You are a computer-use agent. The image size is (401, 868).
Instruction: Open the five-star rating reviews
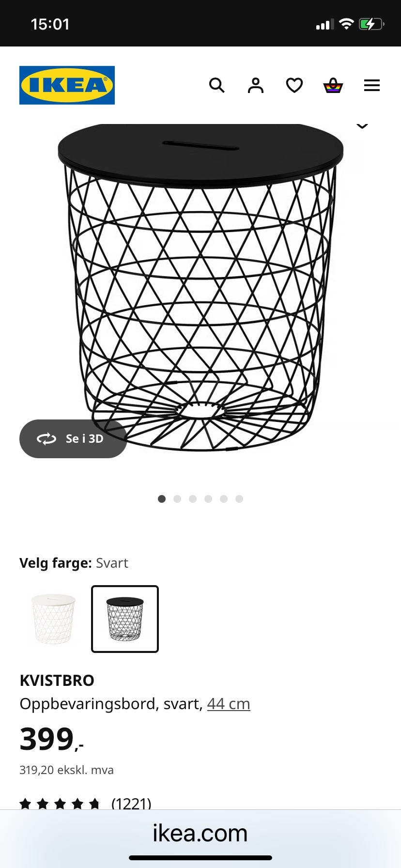pyautogui.click(x=85, y=804)
